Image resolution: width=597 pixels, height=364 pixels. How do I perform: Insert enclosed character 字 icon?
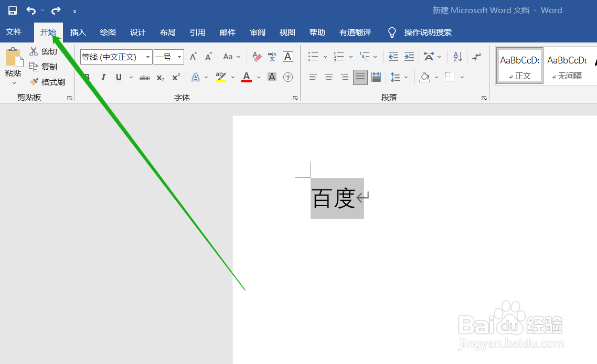(288, 77)
